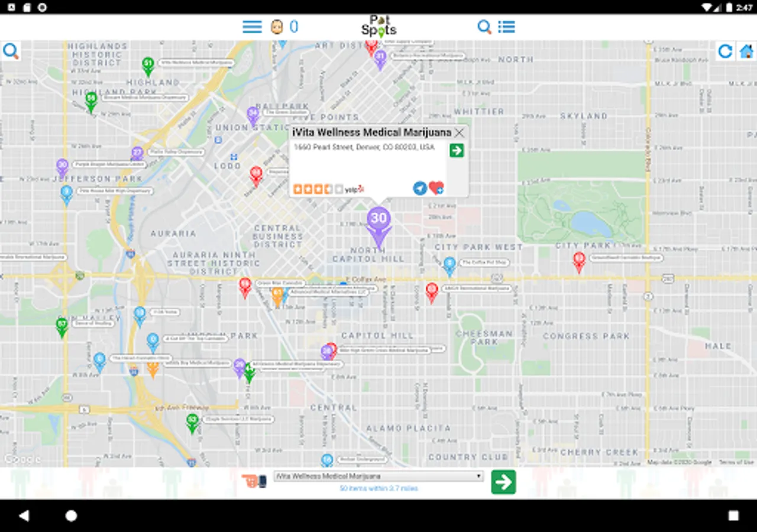
Task: Open Terms of Use link on map
Action: (x=736, y=462)
